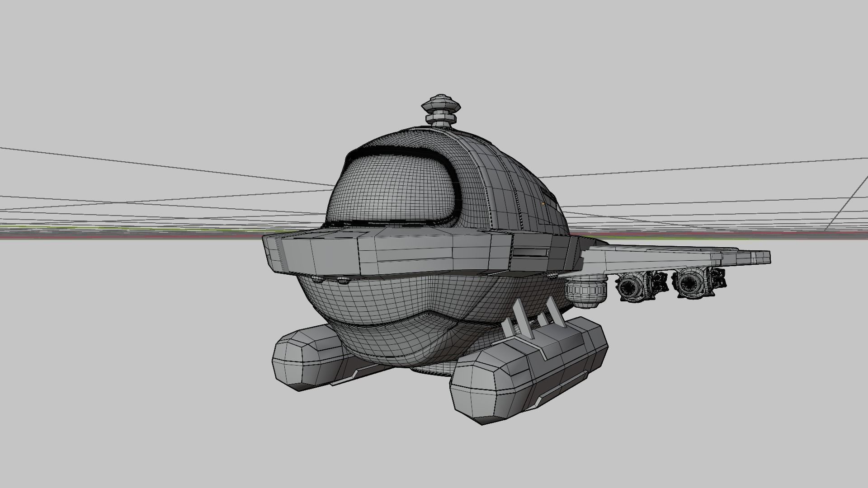868x488 pixels.
Task: Select the right landing pontoon
Action: point(529,371)
